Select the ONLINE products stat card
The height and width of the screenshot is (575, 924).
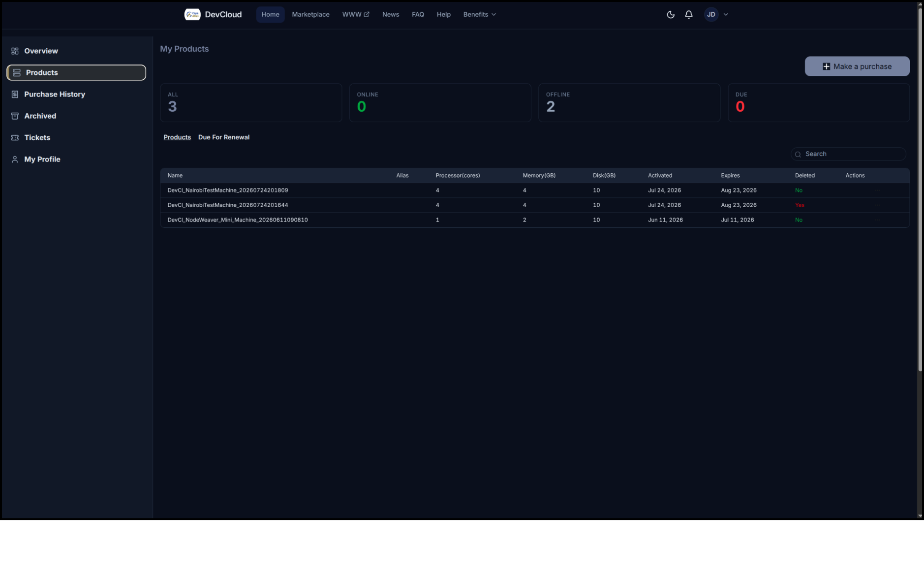tap(440, 102)
